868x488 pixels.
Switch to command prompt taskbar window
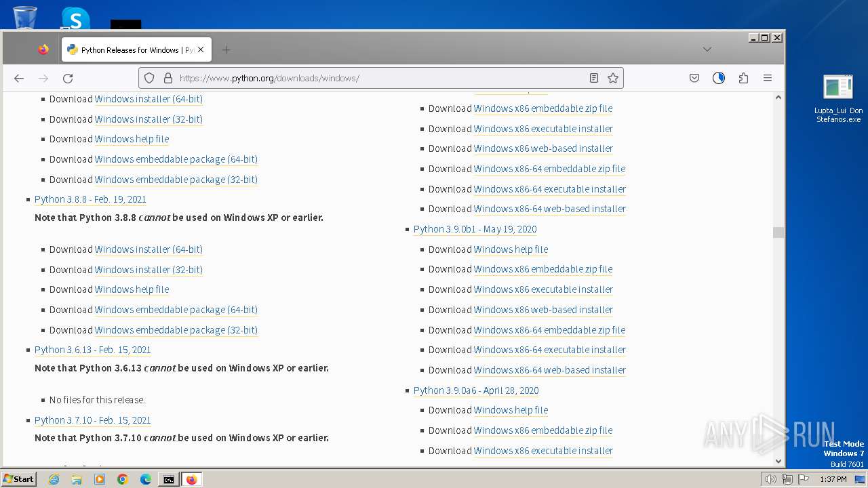[x=168, y=479]
